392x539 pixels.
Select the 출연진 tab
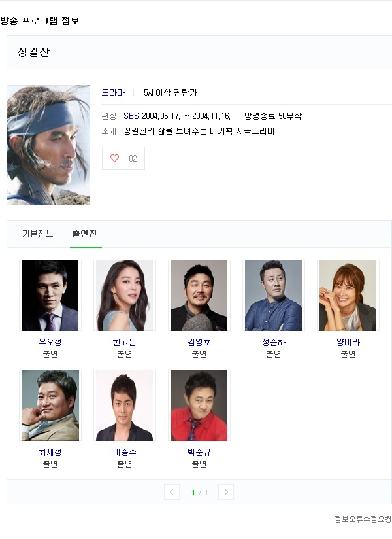84,234
